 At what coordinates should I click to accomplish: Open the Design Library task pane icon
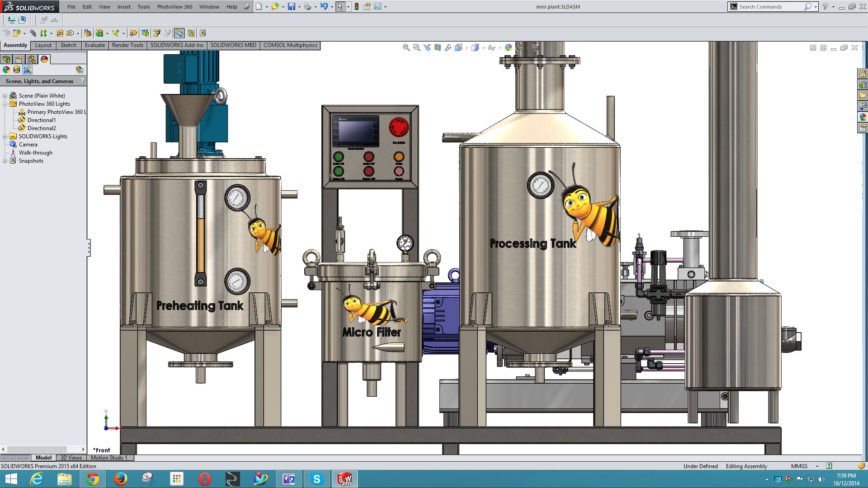pos(863,84)
